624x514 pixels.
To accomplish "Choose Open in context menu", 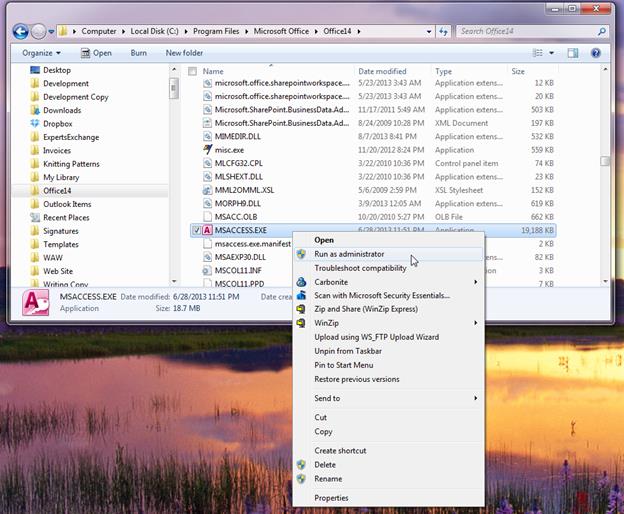I will [x=388, y=240].
